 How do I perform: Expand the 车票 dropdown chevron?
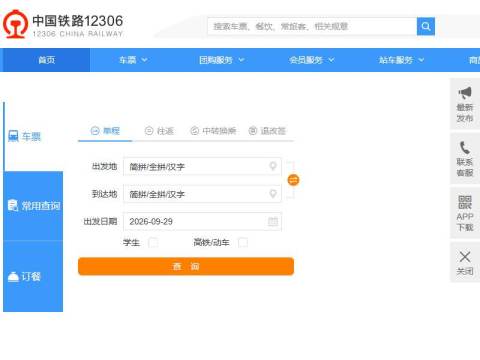pyautogui.click(x=144, y=60)
